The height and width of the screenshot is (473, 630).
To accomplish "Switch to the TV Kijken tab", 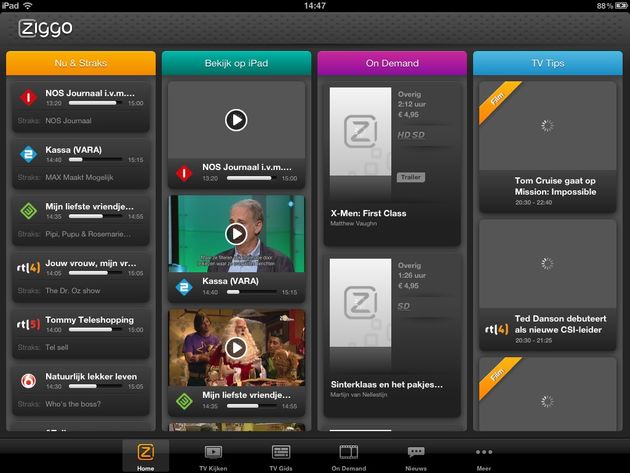I will point(213,456).
